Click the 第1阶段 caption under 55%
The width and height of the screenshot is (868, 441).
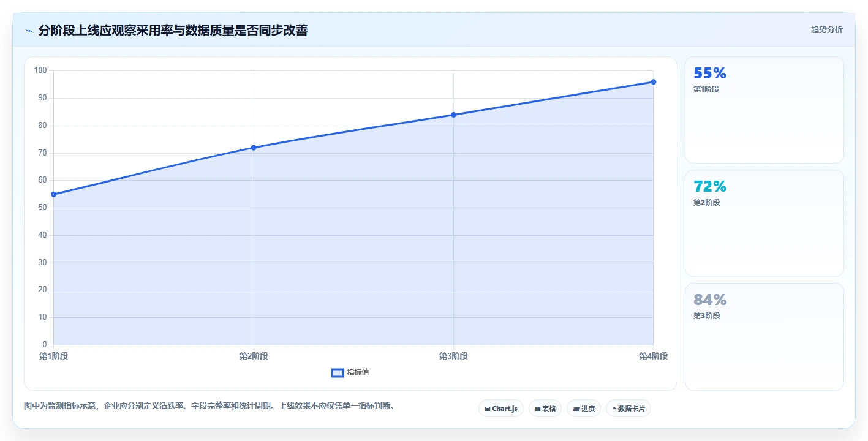(x=706, y=89)
